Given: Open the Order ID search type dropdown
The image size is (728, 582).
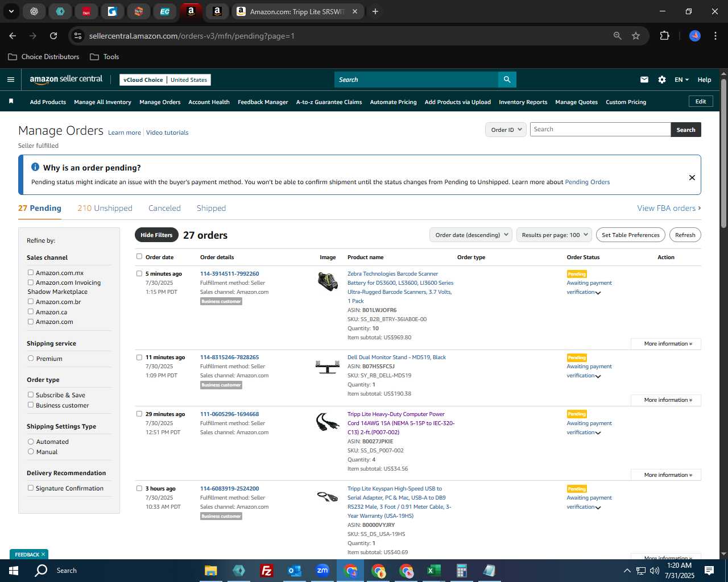Looking at the screenshot, I should (x=506, y=130).
